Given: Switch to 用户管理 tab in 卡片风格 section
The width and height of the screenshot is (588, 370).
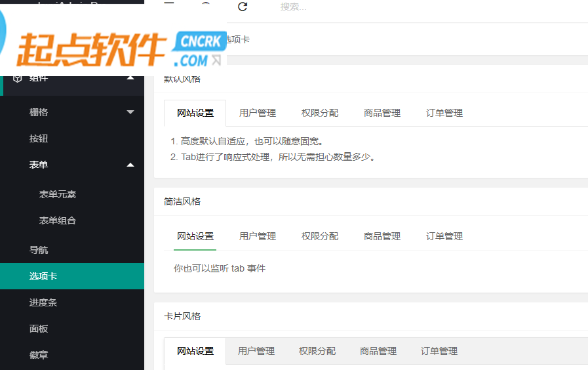Looking at the screenshot, I should click(x=256, y=351).
